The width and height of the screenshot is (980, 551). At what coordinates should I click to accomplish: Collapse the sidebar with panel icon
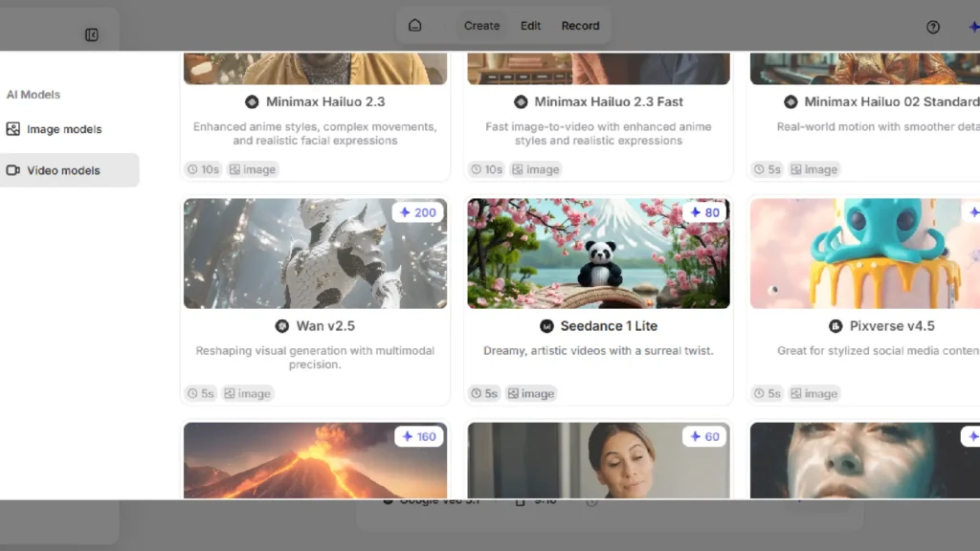click(92, 35)
